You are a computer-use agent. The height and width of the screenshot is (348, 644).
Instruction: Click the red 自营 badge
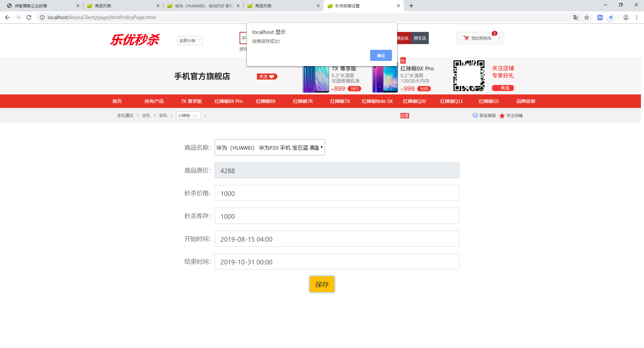pyautogui.click(x=405, y=116)
